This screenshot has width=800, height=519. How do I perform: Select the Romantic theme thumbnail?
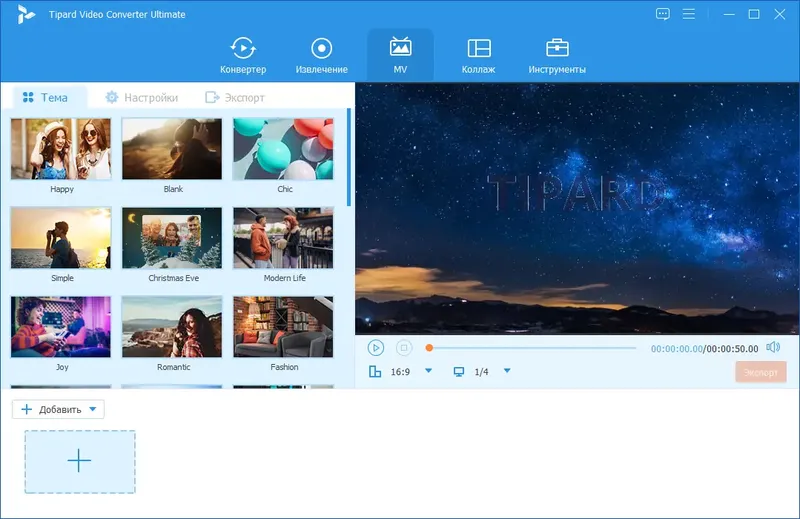click(172, 327)
